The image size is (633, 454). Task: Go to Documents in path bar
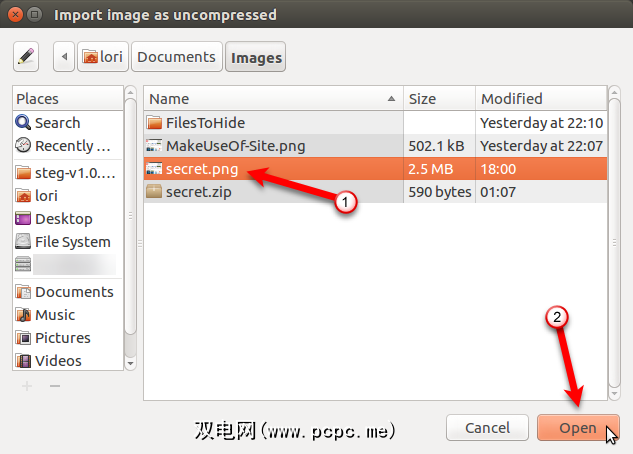pyautogui.click(x=176, y=57)
